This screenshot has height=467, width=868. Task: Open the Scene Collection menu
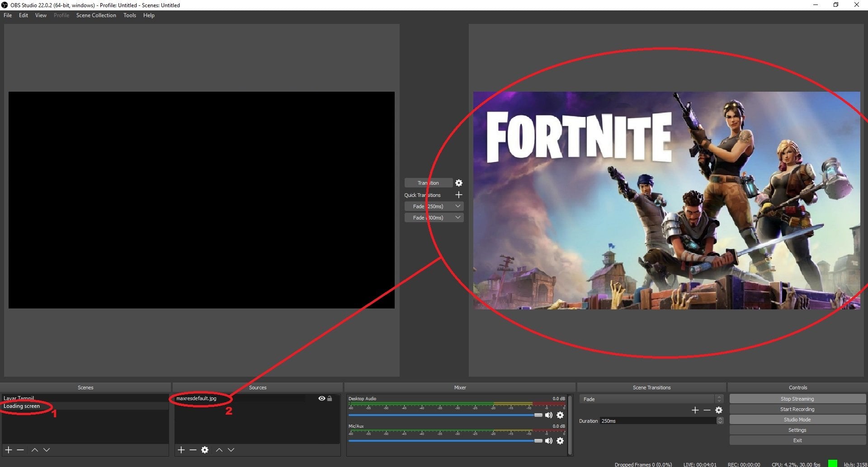[96, 15]
